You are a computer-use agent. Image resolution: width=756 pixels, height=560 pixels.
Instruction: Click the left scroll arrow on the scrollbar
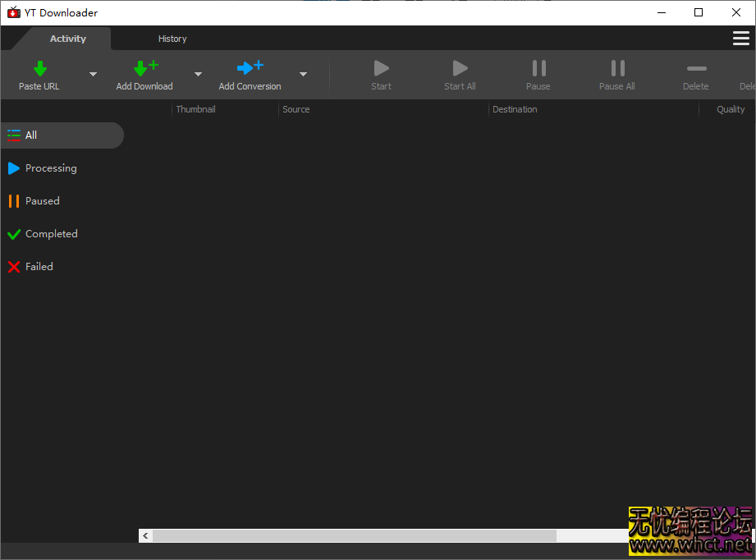(x=145, y=535)
